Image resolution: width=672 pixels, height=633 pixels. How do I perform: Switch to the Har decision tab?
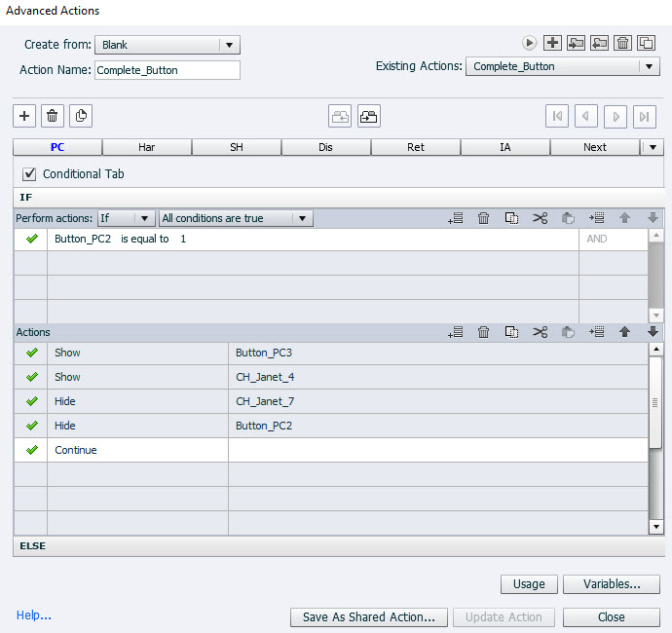click(146, 147)
